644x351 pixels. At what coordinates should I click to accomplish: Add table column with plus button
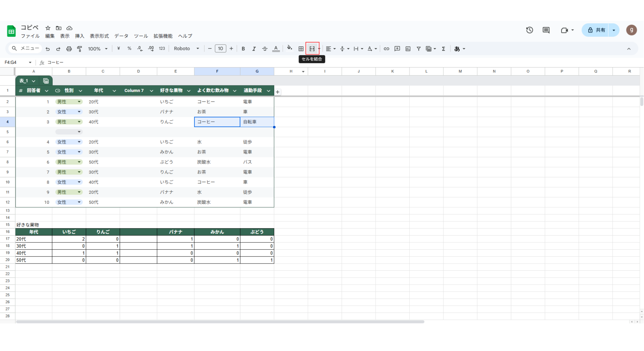coord(277,92)
